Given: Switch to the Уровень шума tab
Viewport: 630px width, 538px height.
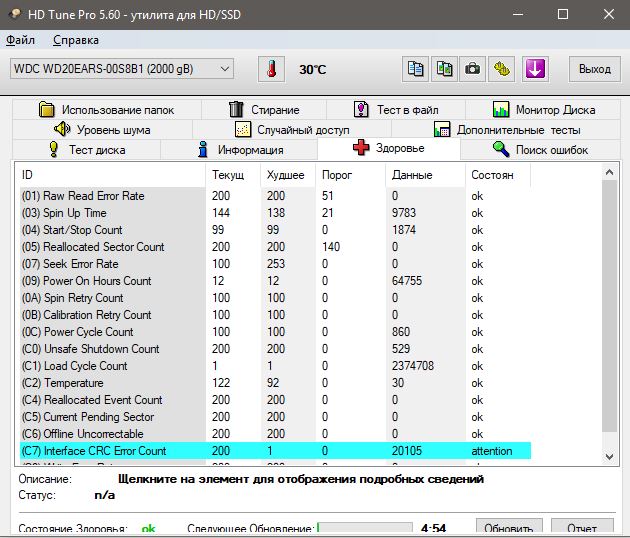Looking at the screenshot, I should tap(102, 129).
